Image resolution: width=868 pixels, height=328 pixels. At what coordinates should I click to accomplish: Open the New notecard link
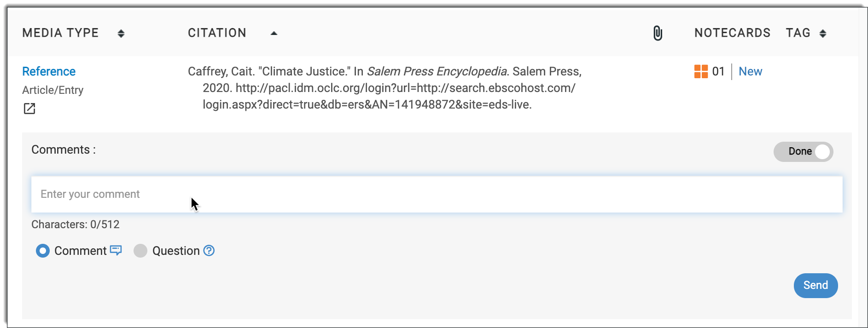tap(750, 72)
